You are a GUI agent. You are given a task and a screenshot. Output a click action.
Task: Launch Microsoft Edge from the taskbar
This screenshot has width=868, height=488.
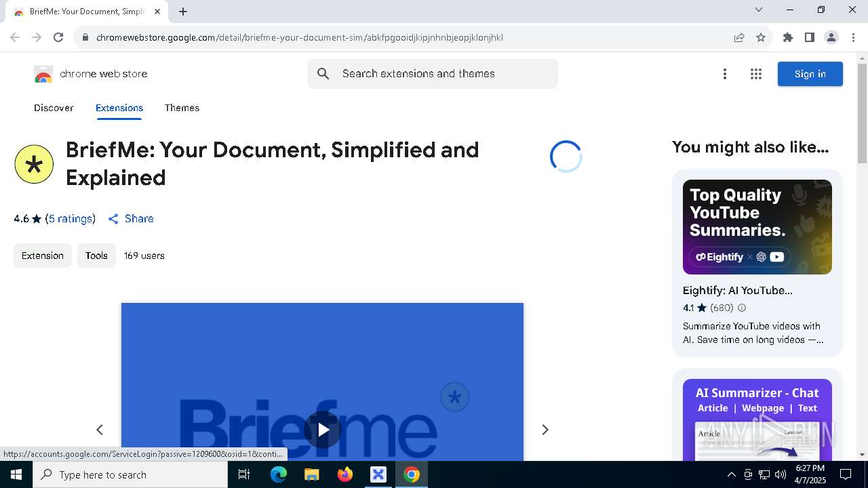pyautogui.click(x=279, y=474)
